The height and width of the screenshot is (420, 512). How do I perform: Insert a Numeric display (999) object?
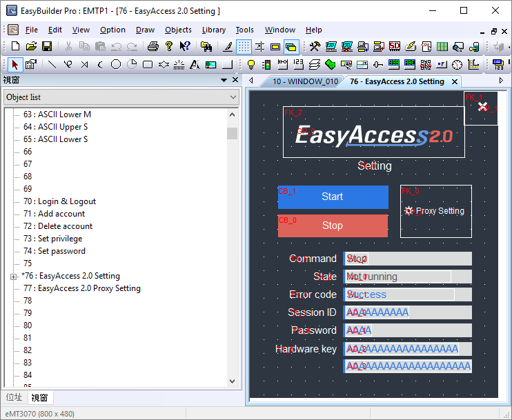coord(394,65)
